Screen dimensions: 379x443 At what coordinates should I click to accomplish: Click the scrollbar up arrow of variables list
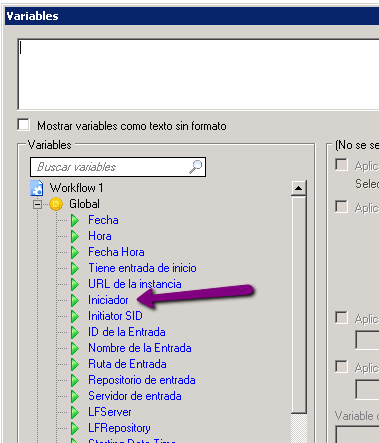point(298,188)
